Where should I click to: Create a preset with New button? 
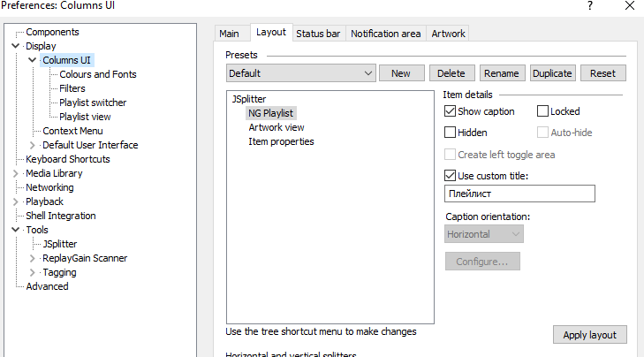(x=401, y=73)
